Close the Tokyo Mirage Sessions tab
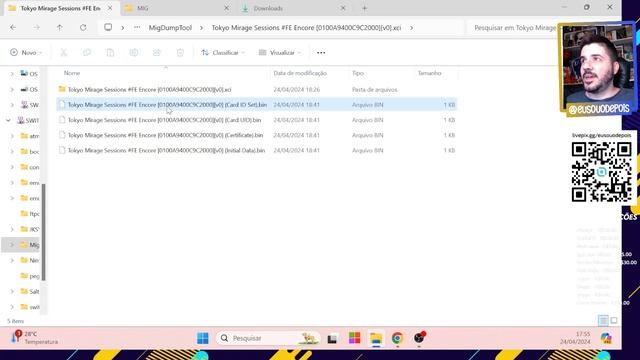 click(110, 8)
